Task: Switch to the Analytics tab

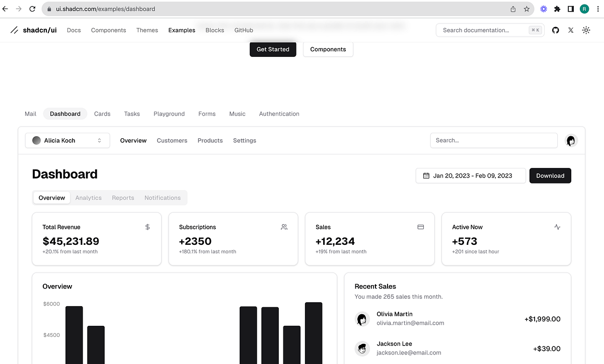Action: [89, 198]
